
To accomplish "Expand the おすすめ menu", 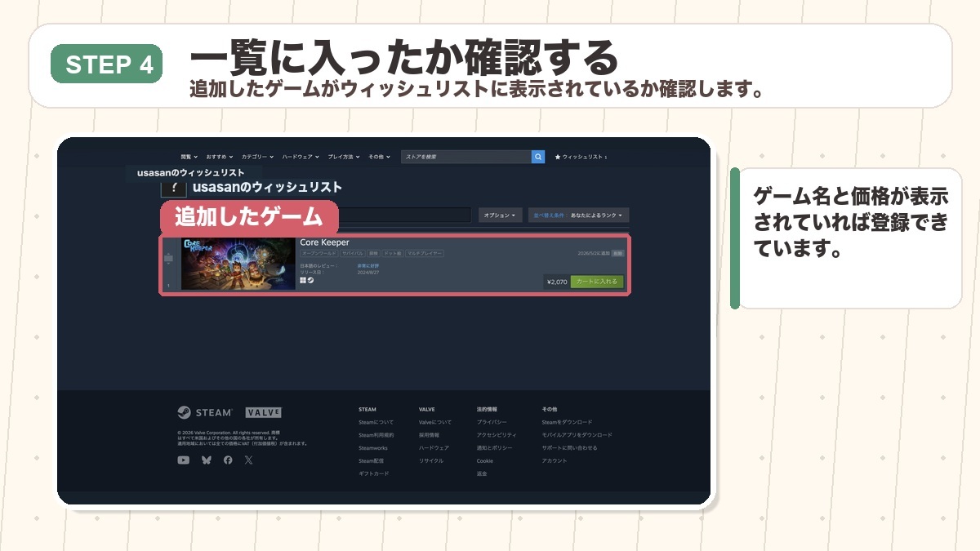I will 220,157.
